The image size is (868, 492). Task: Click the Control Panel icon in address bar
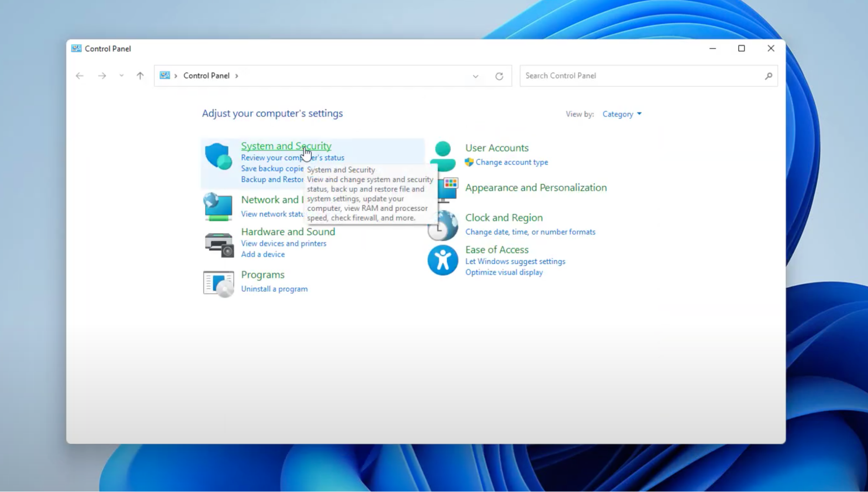click(x=165, y=75)
